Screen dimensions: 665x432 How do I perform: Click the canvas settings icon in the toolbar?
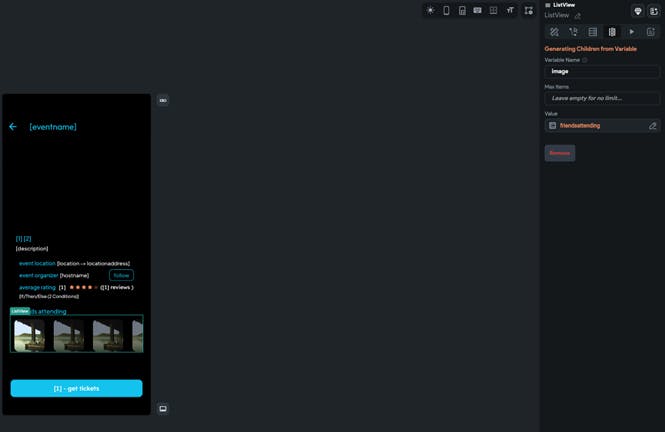point(528,11)
